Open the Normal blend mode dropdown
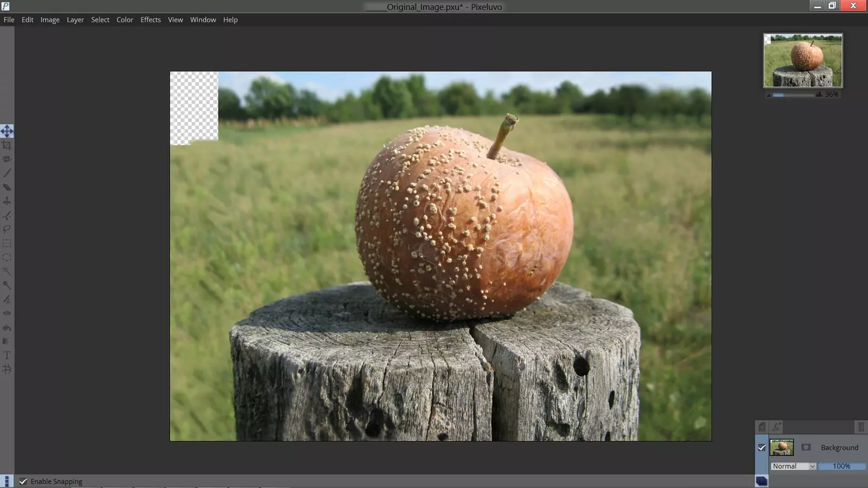Viewport: 868px width, 488px height. pyautogui.click(x=793, y=466)
